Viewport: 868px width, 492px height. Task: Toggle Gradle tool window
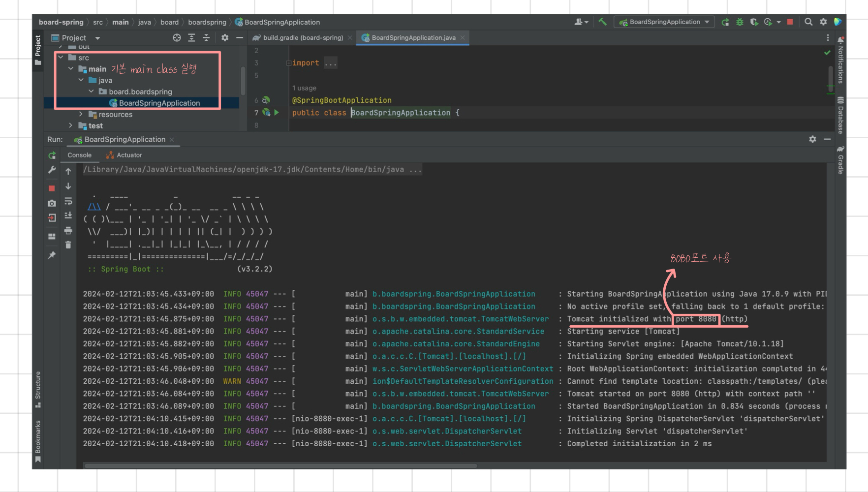point(840,160)
